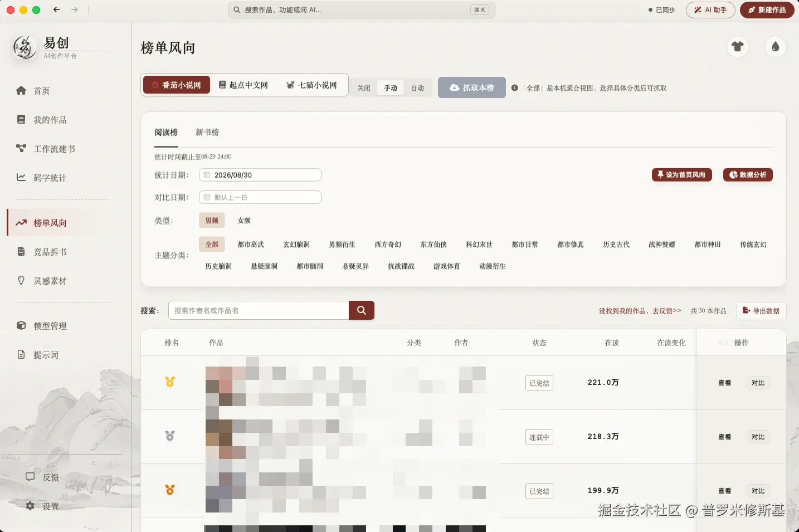Select 自动 fetch mode
Viewport: 799px width, 532px height.
(x=417, y=88)
